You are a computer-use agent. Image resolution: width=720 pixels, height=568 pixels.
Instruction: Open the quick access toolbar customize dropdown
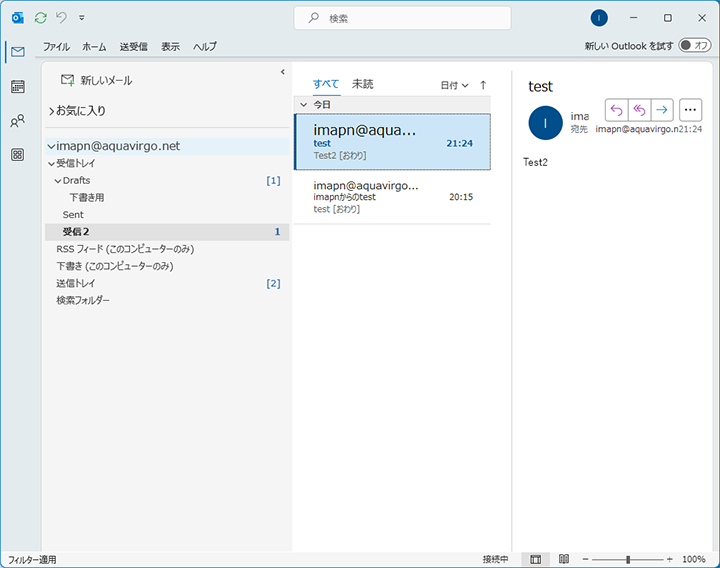click(82, 18)
